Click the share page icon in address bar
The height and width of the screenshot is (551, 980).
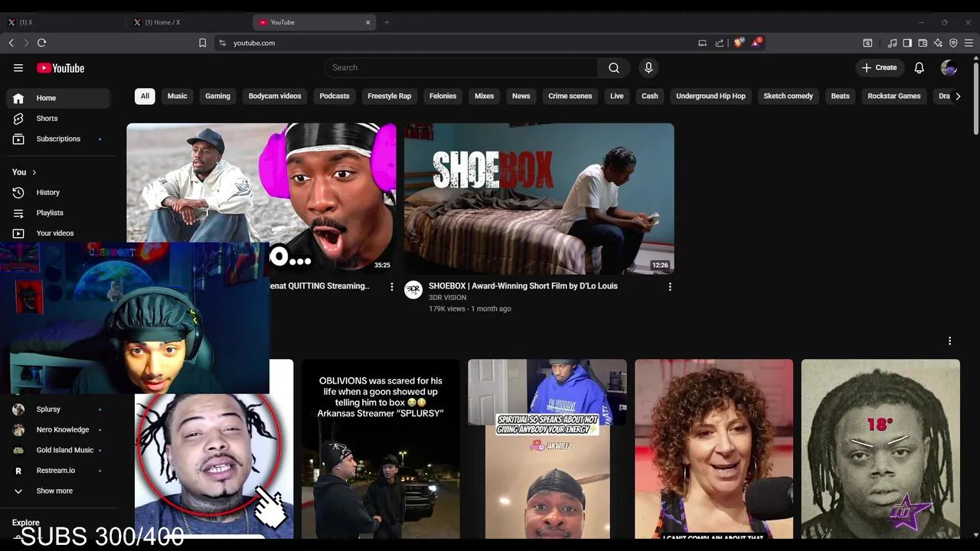pos(720,43)
